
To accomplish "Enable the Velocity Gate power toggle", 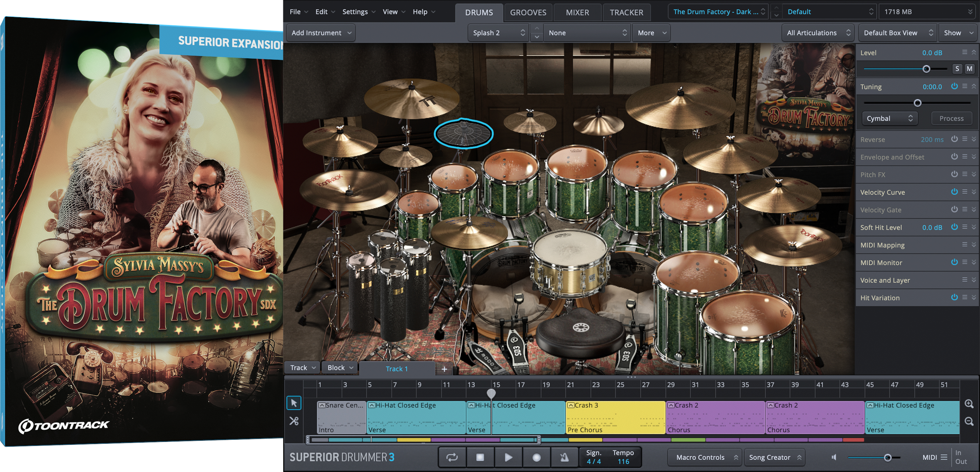I will pyautogui.click(x=955, y=209).
